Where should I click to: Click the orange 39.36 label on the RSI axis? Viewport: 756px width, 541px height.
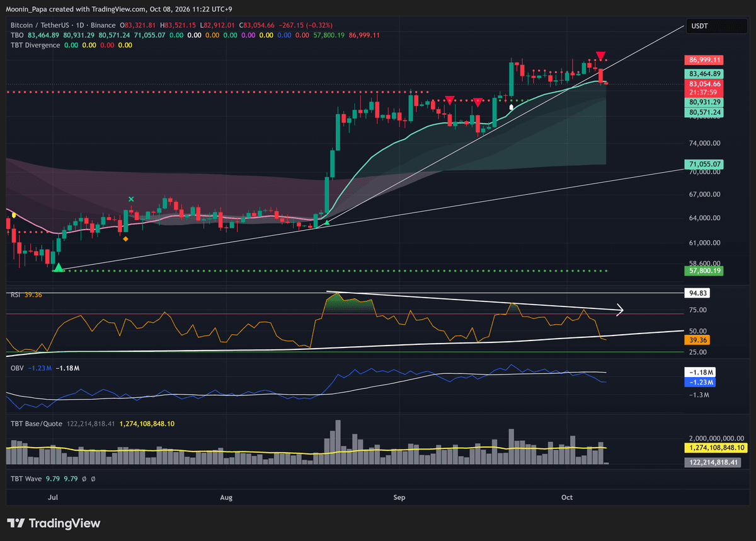pyautogui.click(x=699, y=340)
